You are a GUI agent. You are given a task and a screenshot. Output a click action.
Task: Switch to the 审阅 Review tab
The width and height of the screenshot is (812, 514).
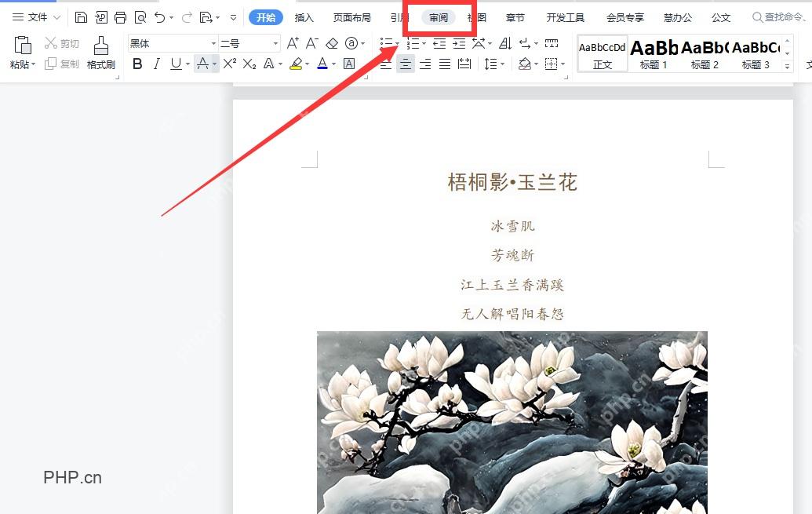tap(439, 17)
